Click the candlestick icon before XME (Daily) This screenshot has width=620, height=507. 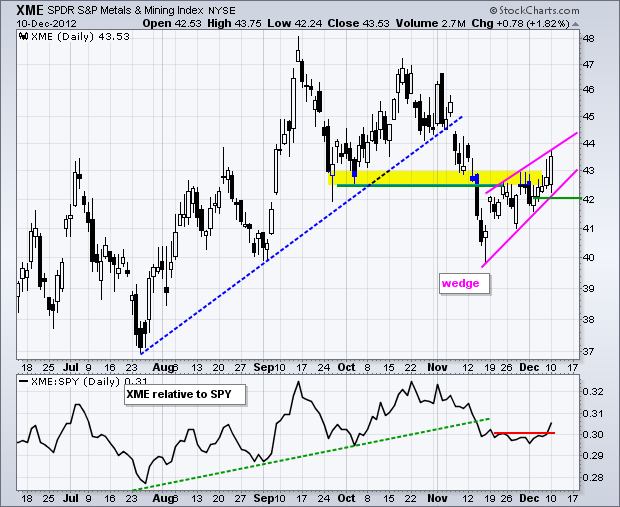click(23, 36)
